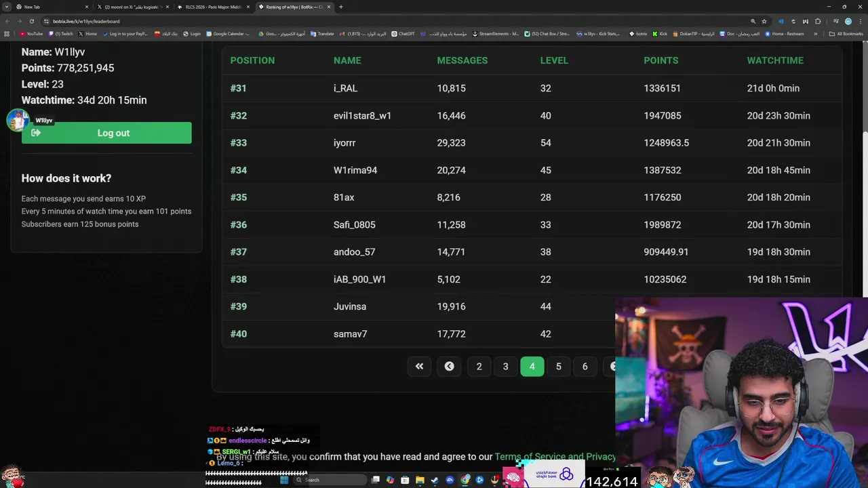Open the apps grid icon in bookmarks bar
The height and width of the screenshot is (488, 868).
click(x=7, y=33)
